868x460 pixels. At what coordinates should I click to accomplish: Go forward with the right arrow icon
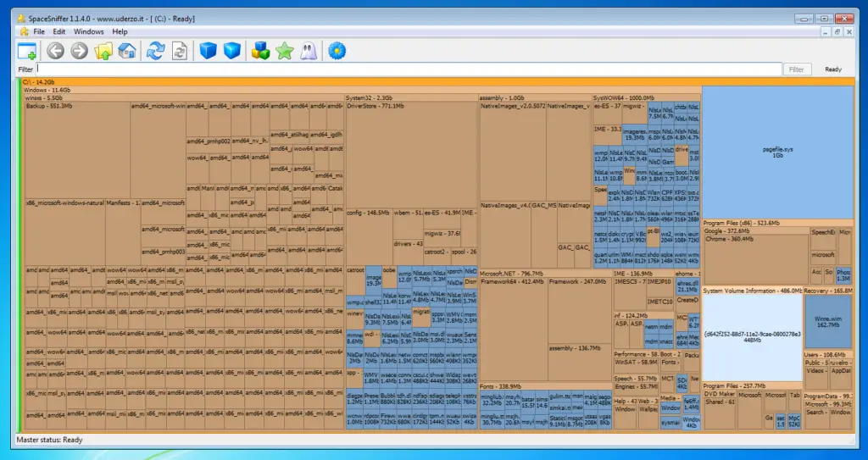coord(79,51)
